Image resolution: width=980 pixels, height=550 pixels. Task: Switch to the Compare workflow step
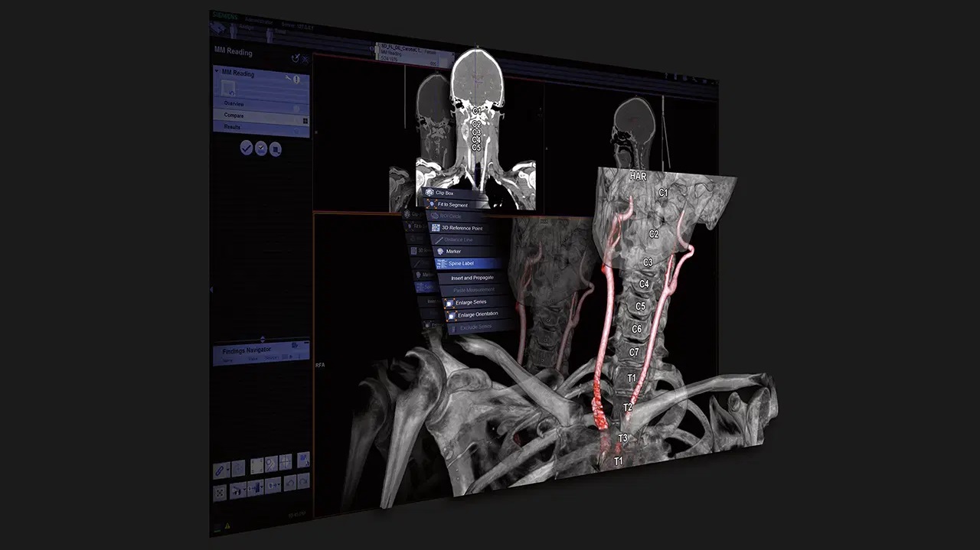point(234,116)
